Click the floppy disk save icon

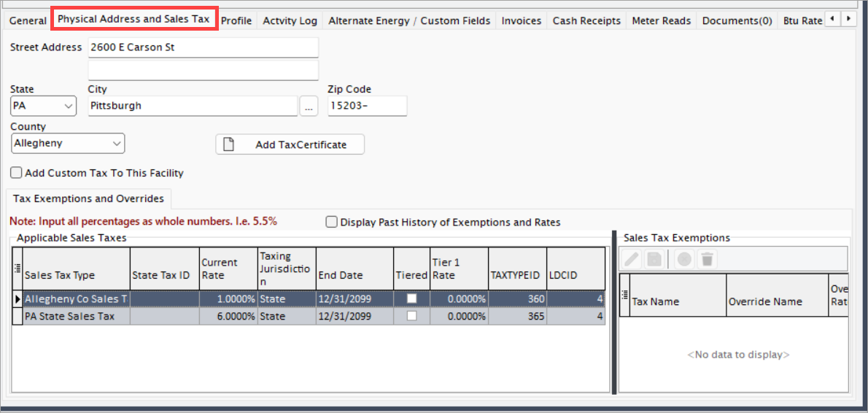tap(655, 258)
